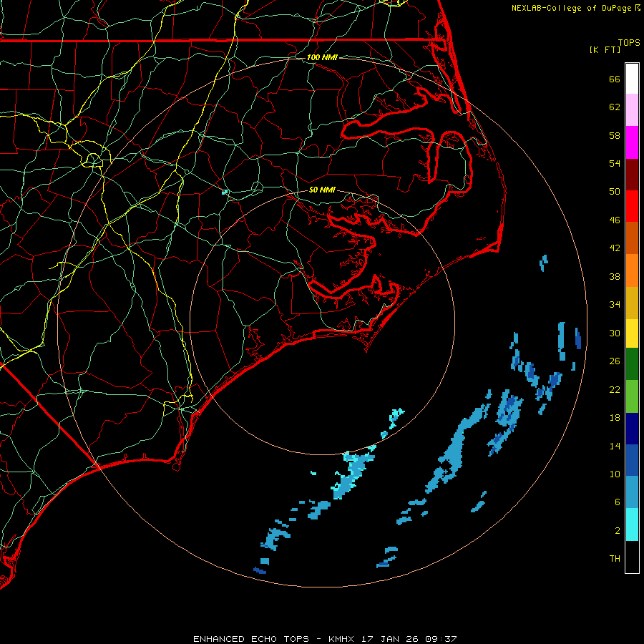Click the "NEXLAB-College of DuPage" credit text
Image resolution: width=644 pixels, height=644 pixels.
point(571,8)
